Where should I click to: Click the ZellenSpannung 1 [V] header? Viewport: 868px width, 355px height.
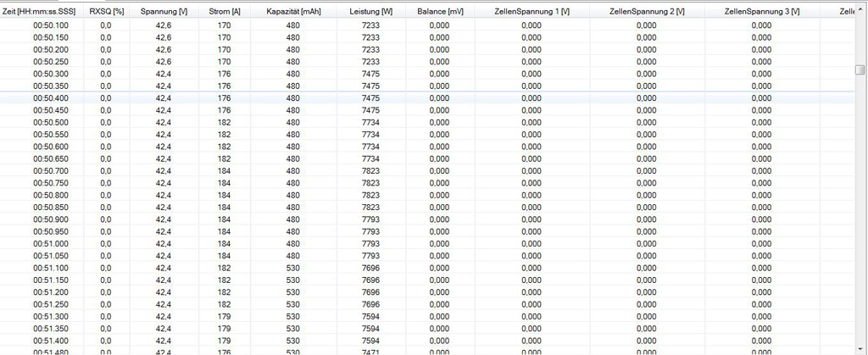[531, 12]
